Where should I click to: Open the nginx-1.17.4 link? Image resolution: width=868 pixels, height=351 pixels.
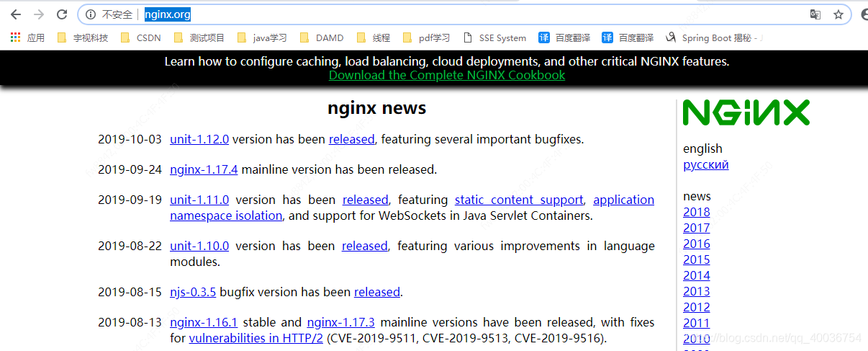tap(204, 169)
